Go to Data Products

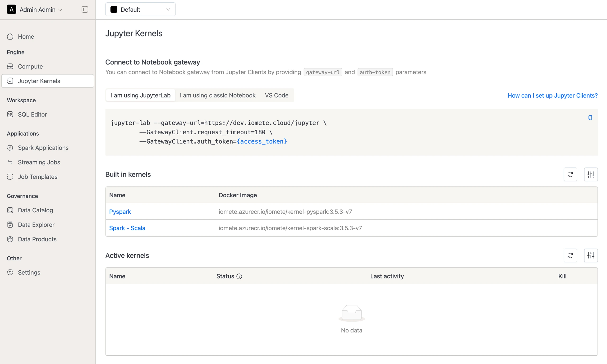pos(48,239)
